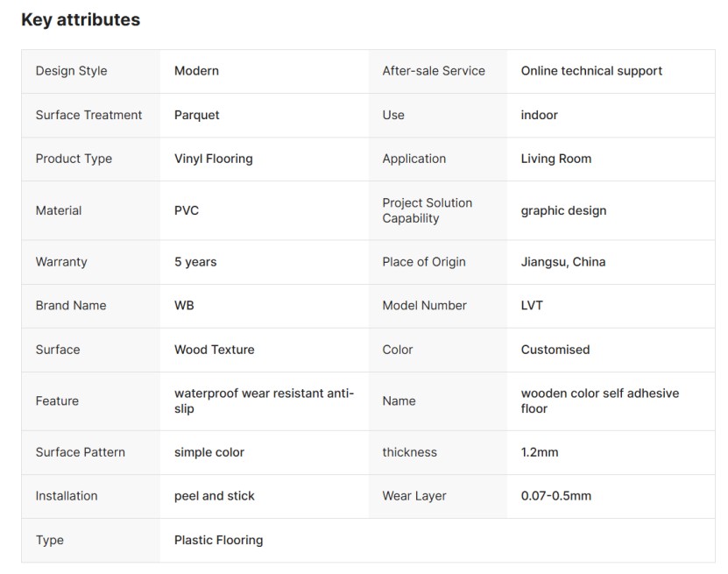The height and width of the screenshot is (574, 728).
Task: Select the Parquet surface treatment value
Action: (x=196, y=115)
